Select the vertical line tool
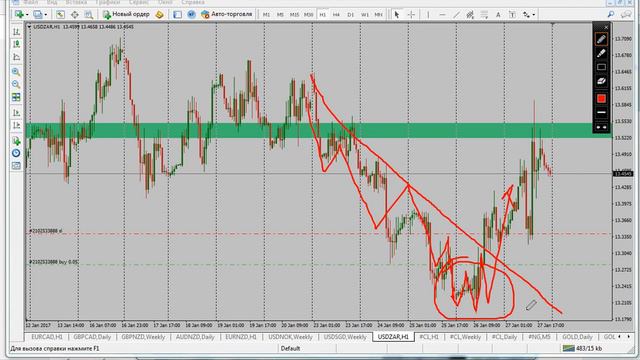640x360 pixels. [428, 15]
